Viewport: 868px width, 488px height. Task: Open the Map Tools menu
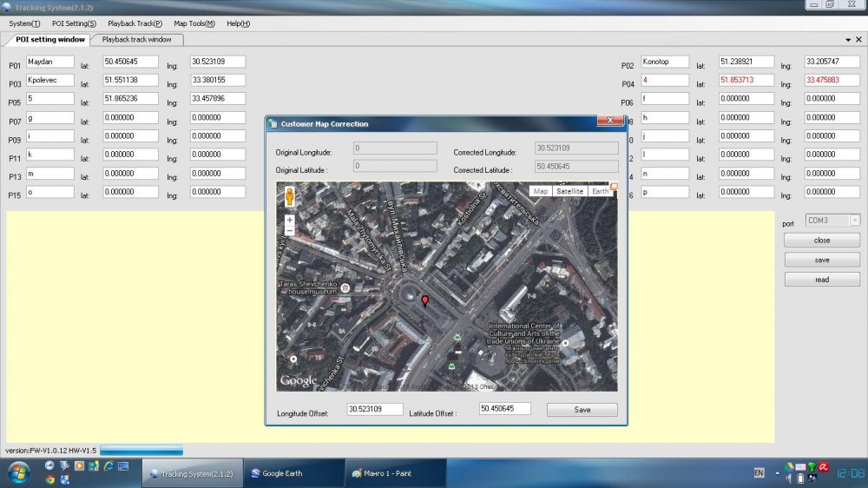point(194,23)
